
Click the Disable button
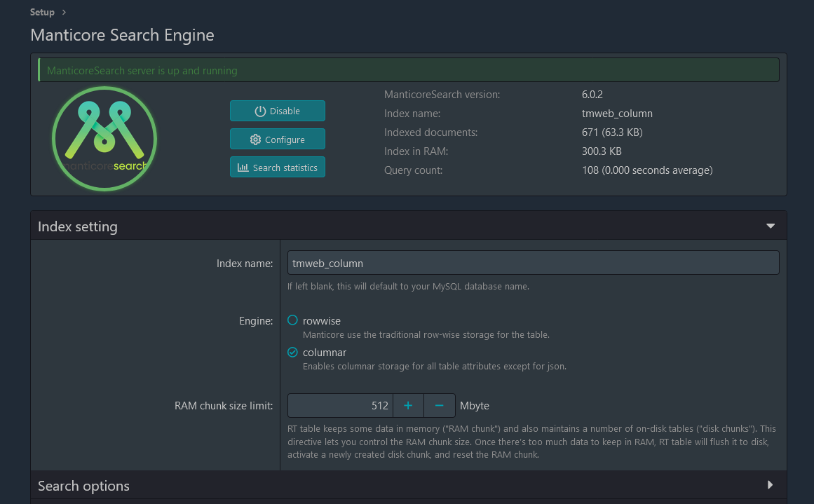pyautogui.click(x=277, y=111)
